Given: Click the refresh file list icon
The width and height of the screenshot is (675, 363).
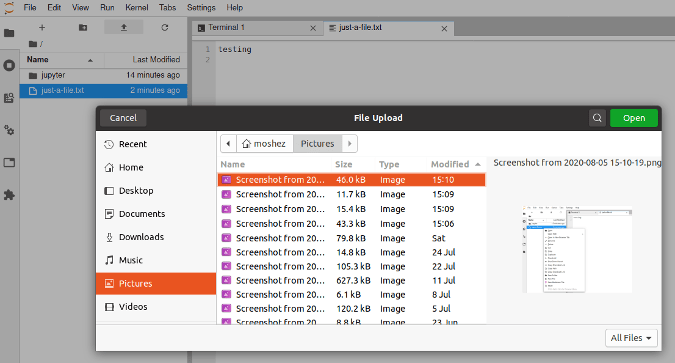Looking at the screenshot, I should point(164,28).
